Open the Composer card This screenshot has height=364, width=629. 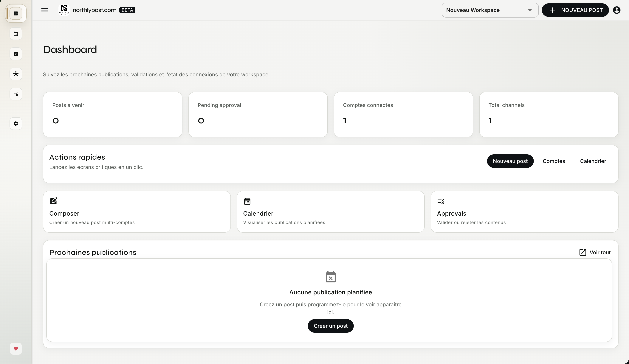tap(137, 212)
